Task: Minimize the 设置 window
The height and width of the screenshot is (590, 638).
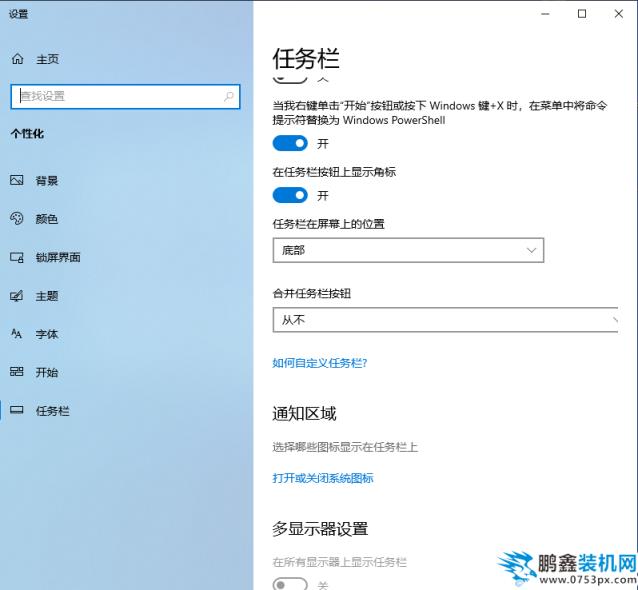Action: tap(545, 14)
